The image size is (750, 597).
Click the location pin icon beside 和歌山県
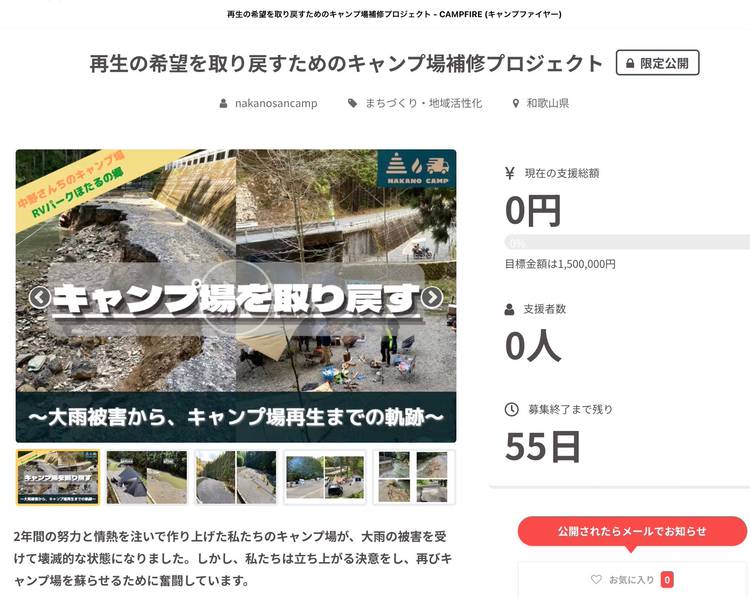coord(516,103)
